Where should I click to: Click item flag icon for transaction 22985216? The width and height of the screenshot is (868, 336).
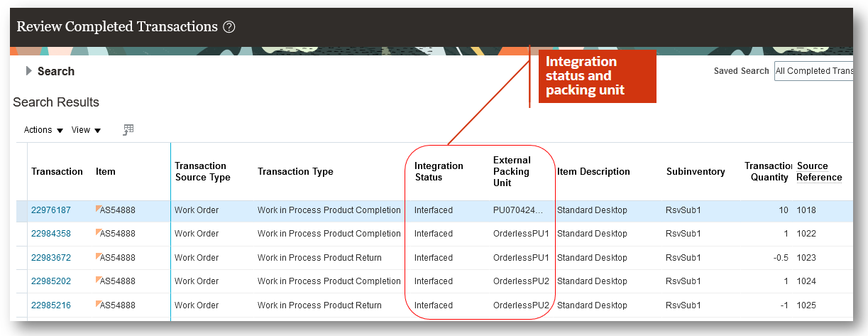click(x=98, y=304)
